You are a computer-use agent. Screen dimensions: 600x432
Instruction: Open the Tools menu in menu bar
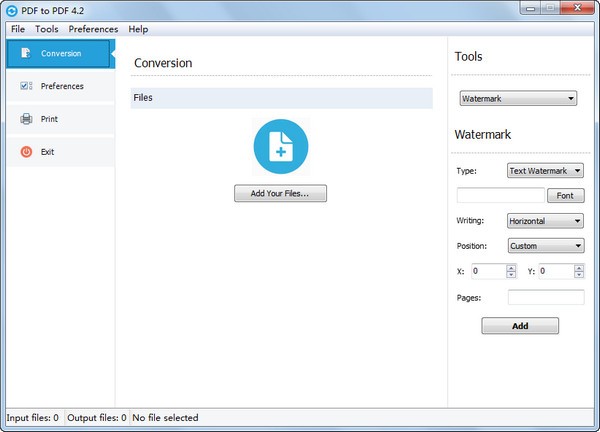[x=46, y=29]
